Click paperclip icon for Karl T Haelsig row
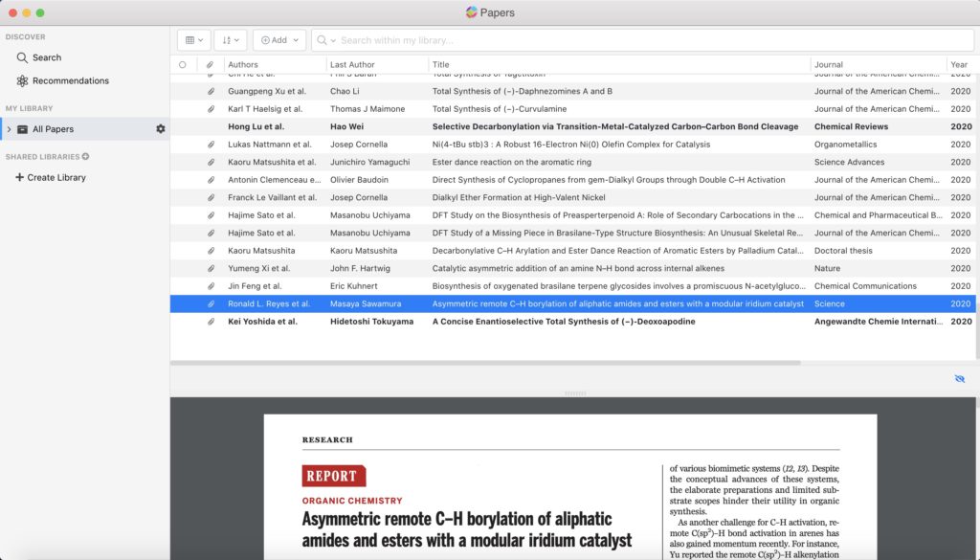Screen dimensions: 980x560 point(212,109)
